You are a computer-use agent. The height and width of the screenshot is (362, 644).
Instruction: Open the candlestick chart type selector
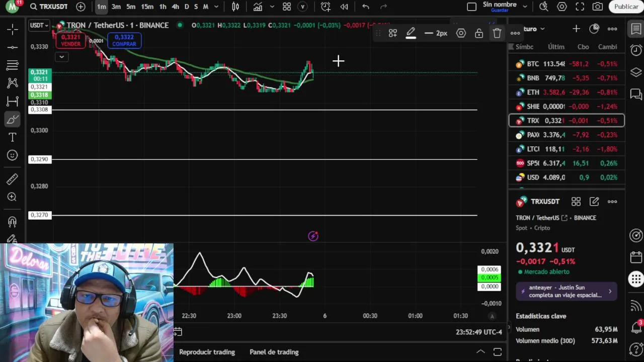pos(235,7)
